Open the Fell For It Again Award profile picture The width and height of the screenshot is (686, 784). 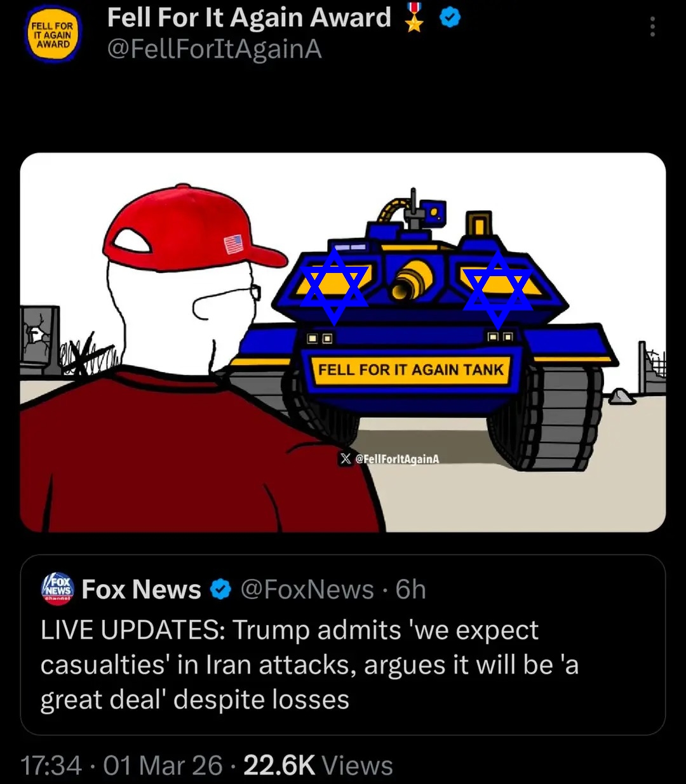coord(53,36)
